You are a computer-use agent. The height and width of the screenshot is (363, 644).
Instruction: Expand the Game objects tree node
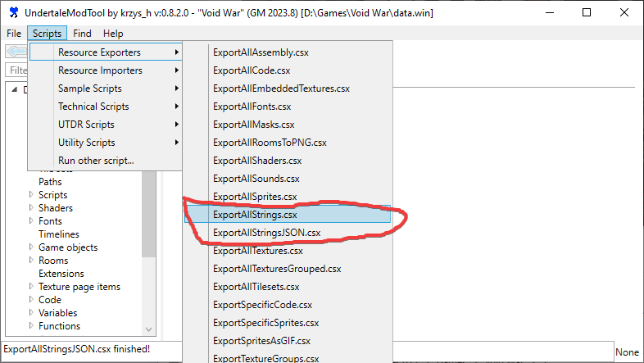[x=31, y=247]
